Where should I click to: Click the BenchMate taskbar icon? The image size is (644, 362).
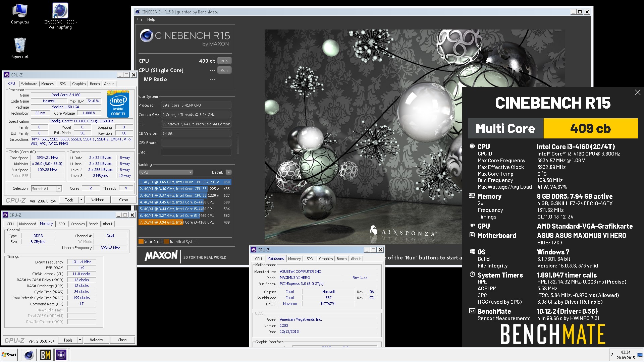[45, 355]
